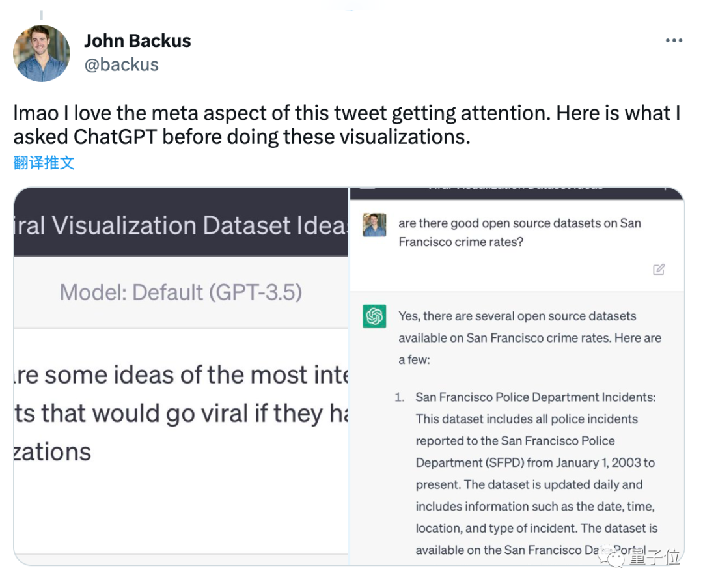Image resolution: width=703 pixels, height=588 pixels.
Task: Open the right attached ChatGPT conversation image
Action: coord(517,376)
